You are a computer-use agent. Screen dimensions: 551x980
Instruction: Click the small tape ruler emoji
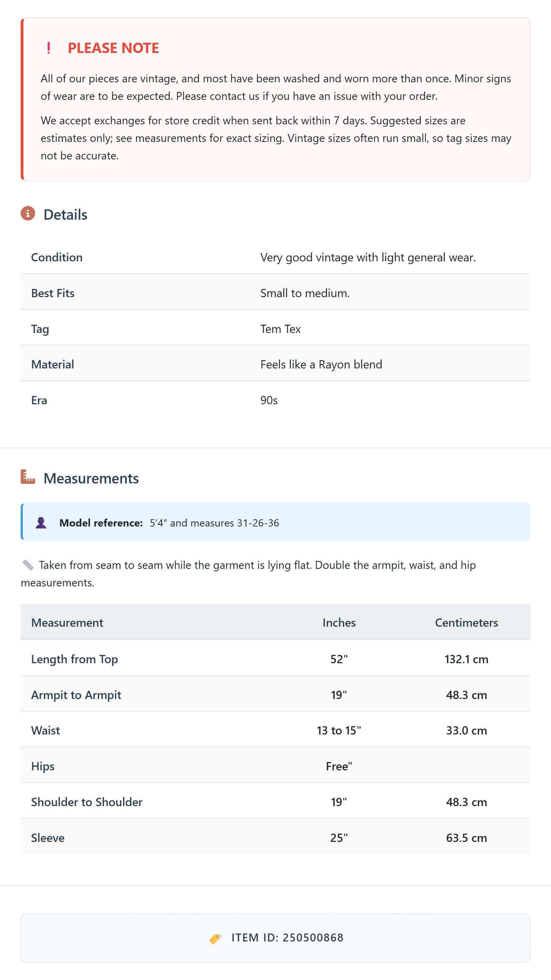point(28,565)
